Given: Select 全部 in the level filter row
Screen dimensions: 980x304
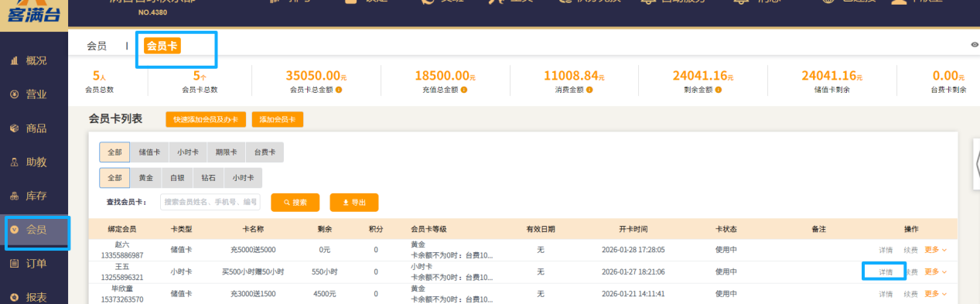Looking at the screenshot, I should point(114,178).
